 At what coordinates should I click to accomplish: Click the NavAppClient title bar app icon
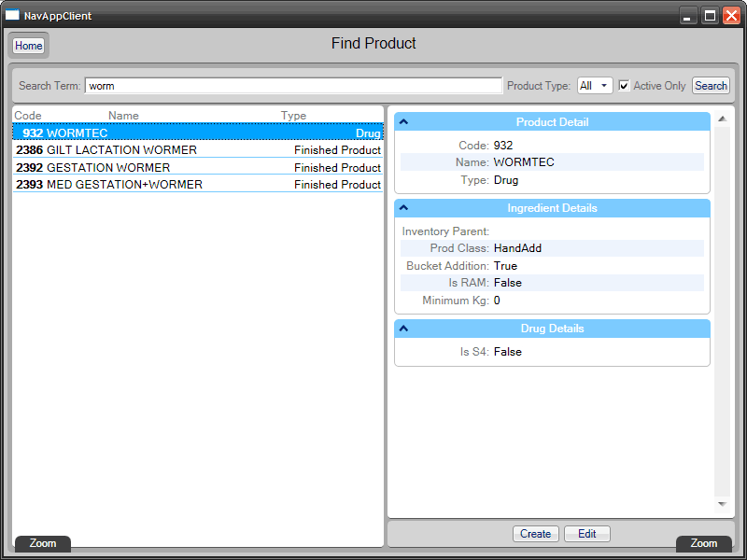point(13,16)
